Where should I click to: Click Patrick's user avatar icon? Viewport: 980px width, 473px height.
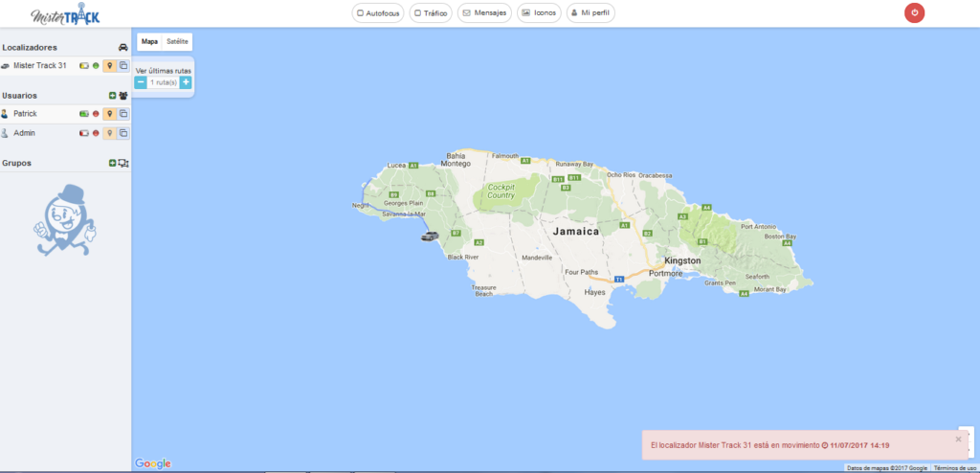click(5, 114)
